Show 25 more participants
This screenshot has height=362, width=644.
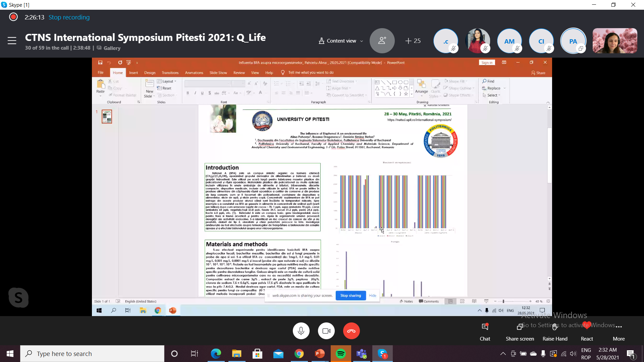point(413,41)
